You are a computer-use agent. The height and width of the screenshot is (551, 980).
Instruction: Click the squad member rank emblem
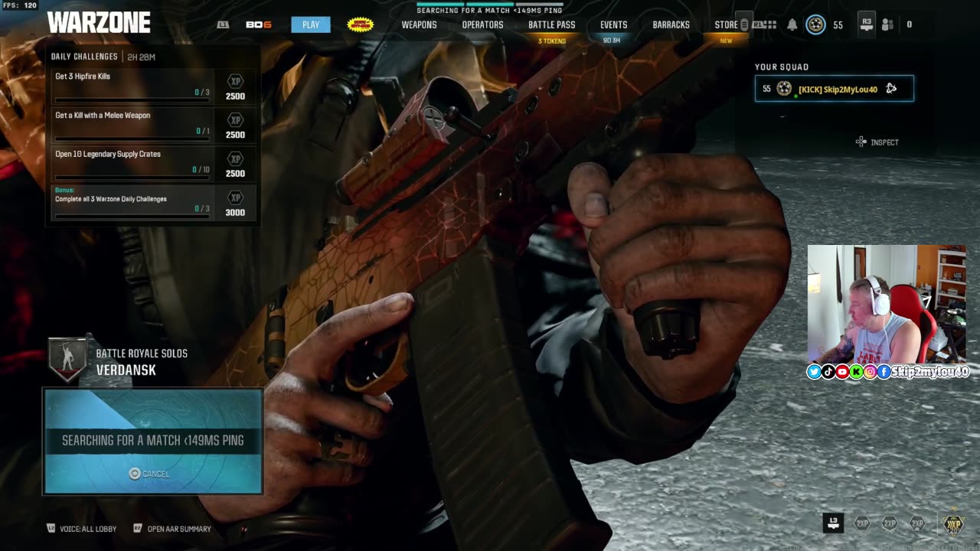[x=784, y=89]
